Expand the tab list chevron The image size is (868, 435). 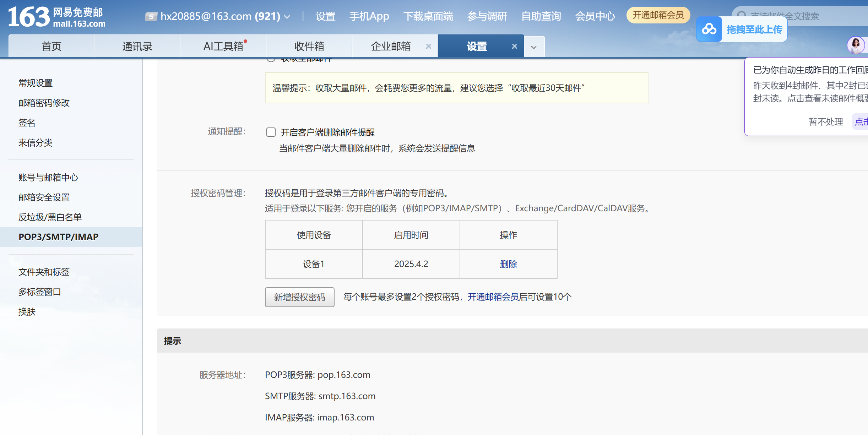coord(534,47)
